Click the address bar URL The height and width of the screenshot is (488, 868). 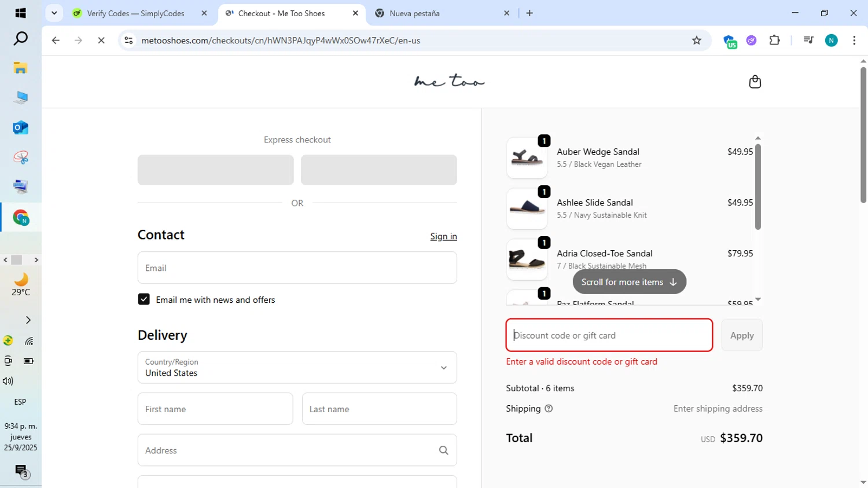[281, 41]
